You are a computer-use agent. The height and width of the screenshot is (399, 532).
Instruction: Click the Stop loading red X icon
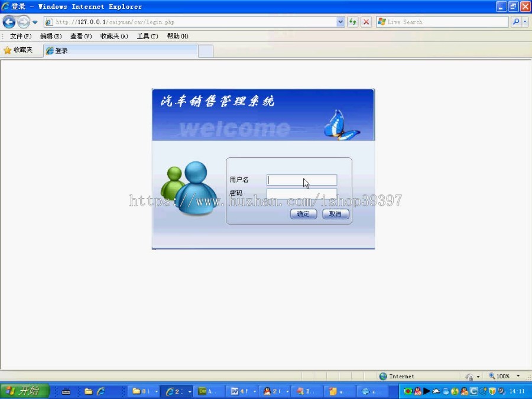point(366,22)
